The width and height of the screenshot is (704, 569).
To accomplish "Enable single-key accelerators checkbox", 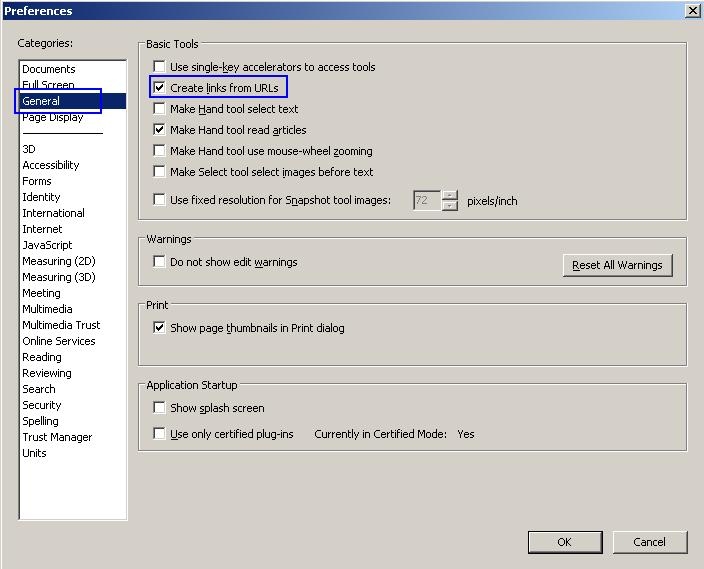I will [159, 67].
